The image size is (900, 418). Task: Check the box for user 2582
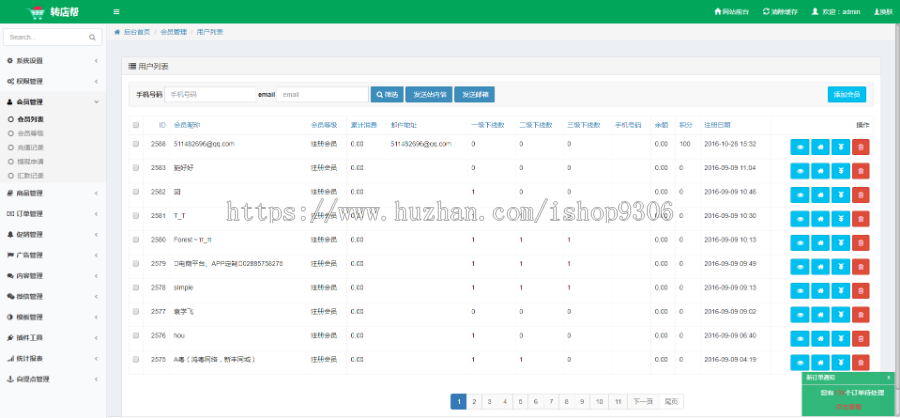[x=136, y=192]
